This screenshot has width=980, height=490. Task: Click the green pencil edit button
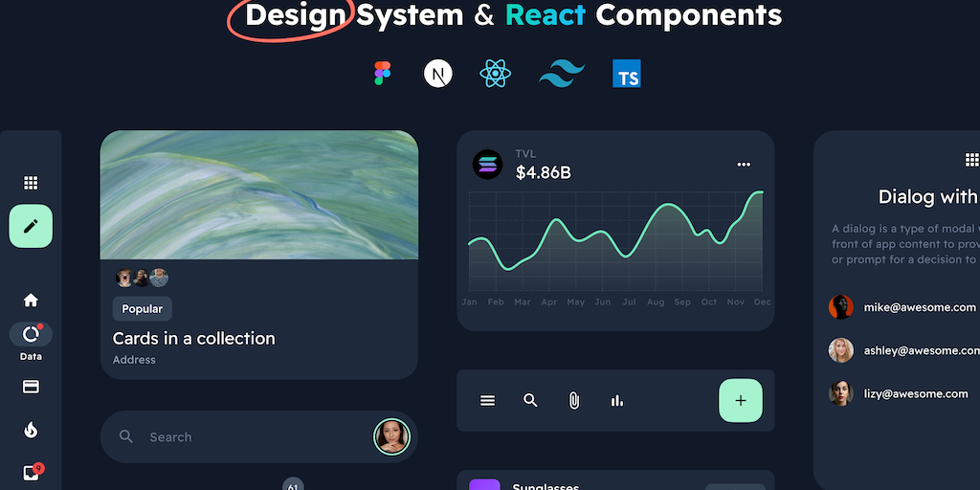31,226
